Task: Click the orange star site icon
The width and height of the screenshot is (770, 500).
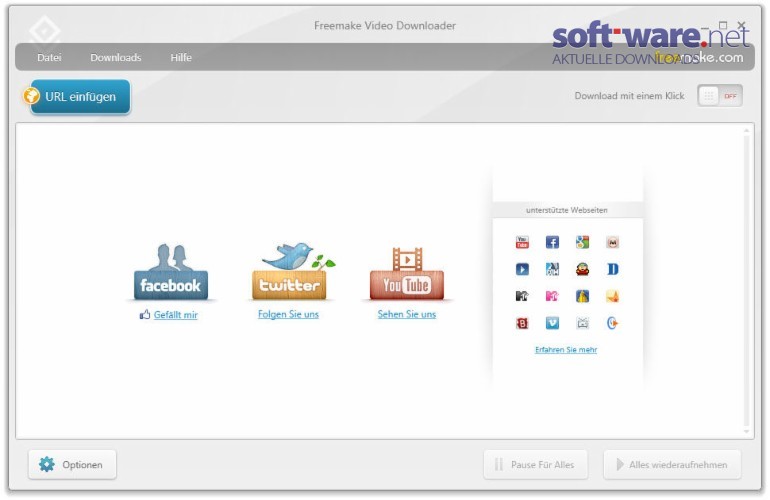Action: tap(612, 296)
